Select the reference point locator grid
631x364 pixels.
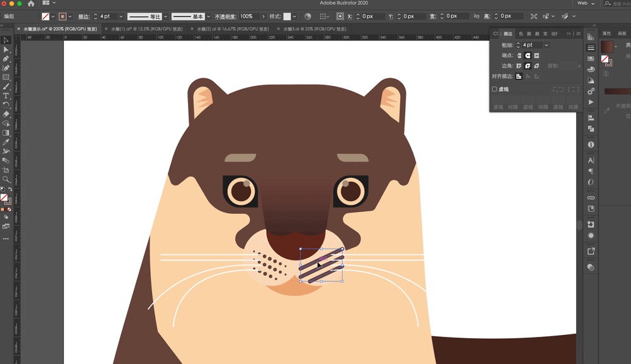click(x=340, y=16)
